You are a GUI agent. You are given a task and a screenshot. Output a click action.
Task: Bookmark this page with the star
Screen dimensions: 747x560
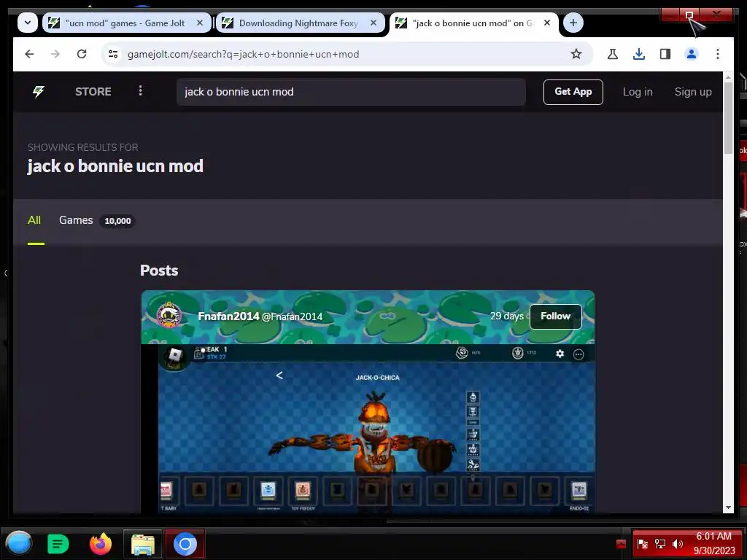click(x=576, y=54)
